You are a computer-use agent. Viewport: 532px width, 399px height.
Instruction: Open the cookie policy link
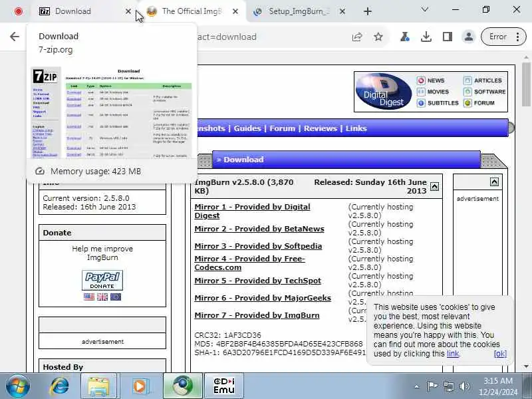pyautogui.click(x=453, y=354)
